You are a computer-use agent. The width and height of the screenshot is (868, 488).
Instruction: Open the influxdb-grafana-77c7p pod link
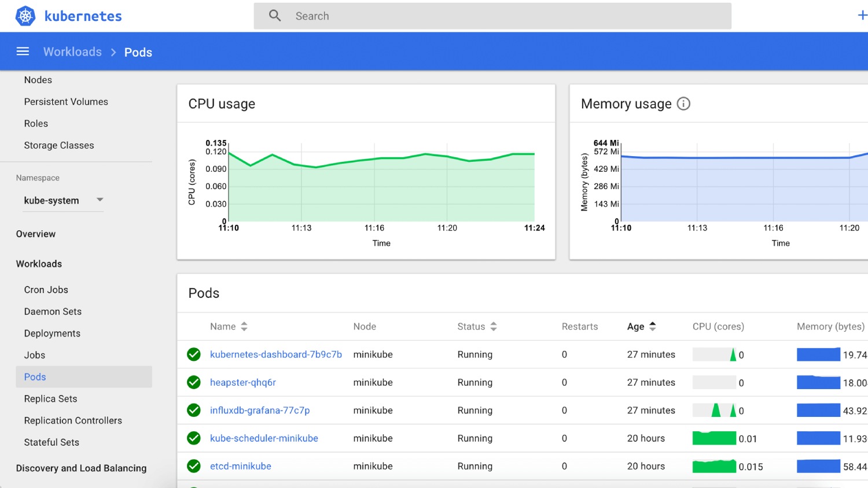coord(260,411)
